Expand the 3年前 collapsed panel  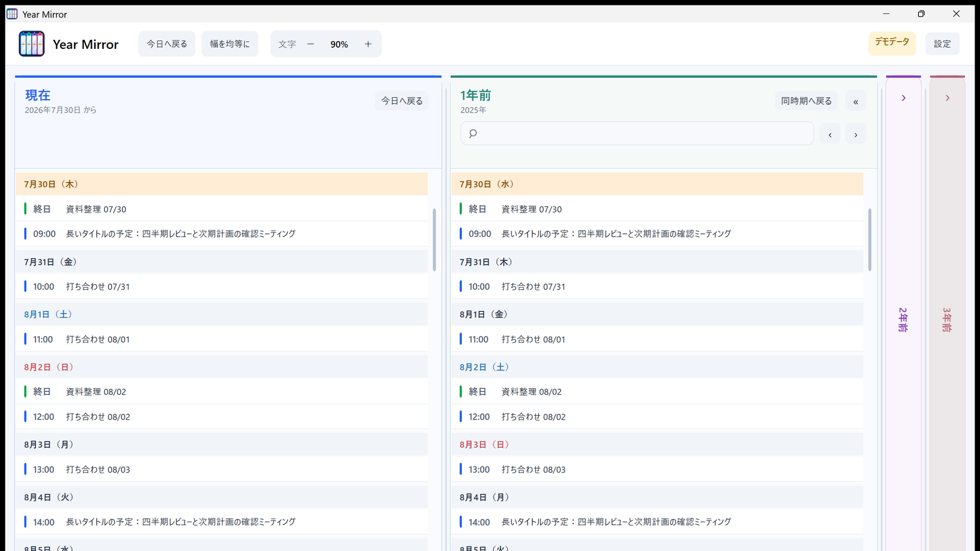point(948,98)
